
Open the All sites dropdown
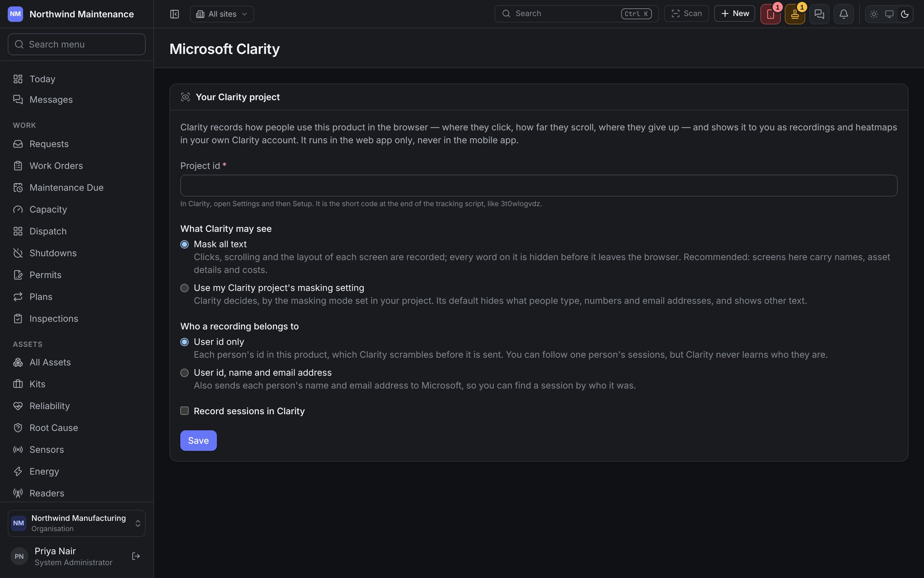coord(222,14)
